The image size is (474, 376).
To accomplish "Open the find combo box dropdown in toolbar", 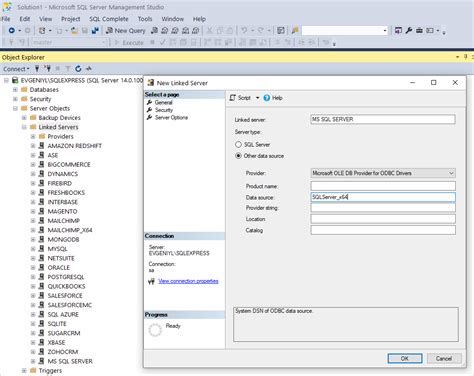I will tap(385, 31).
